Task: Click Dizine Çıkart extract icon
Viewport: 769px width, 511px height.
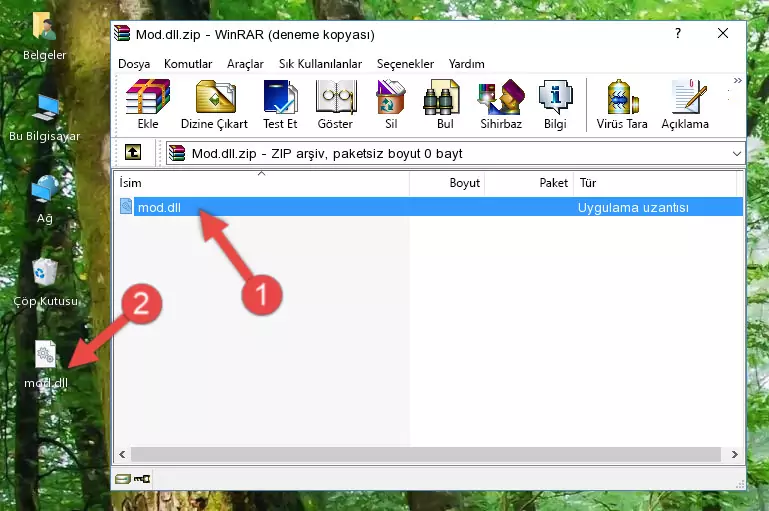Action: pyautogui.click(x=214, y=104)
